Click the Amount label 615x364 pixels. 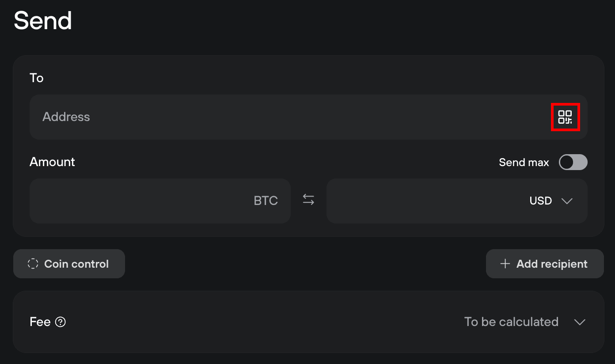click(x=52, y=162)
